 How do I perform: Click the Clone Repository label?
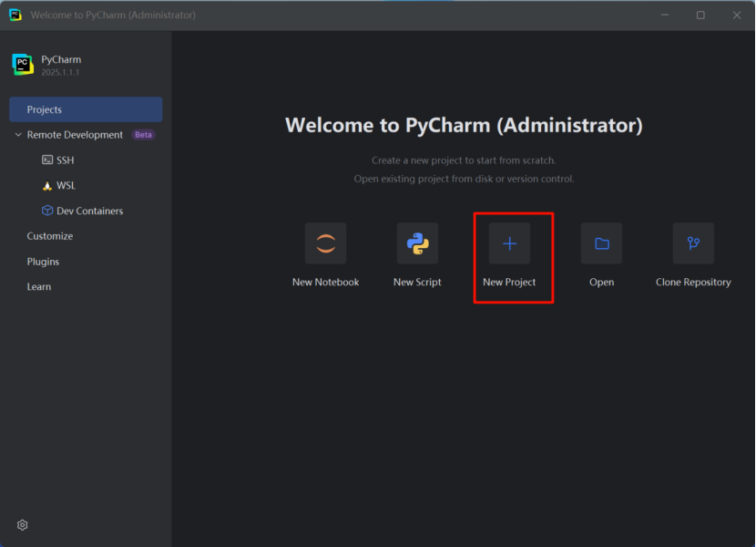(x=693, y=282)
